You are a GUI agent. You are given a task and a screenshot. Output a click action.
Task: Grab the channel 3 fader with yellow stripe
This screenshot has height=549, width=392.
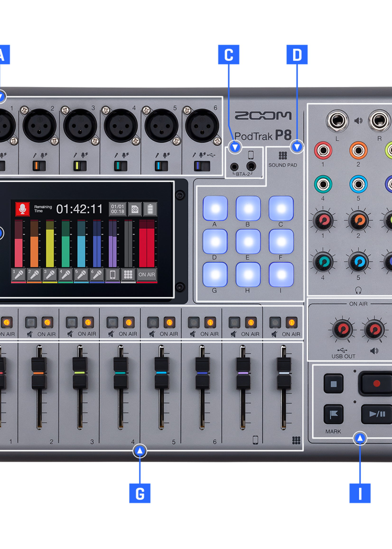(x=80, y=373)
